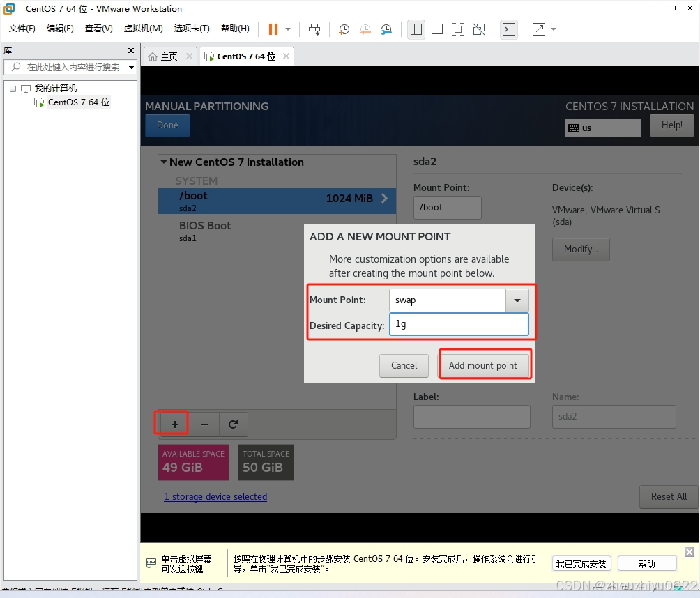Click keyboard icon beside 单击虚拟屏幕

pos(151,563)
